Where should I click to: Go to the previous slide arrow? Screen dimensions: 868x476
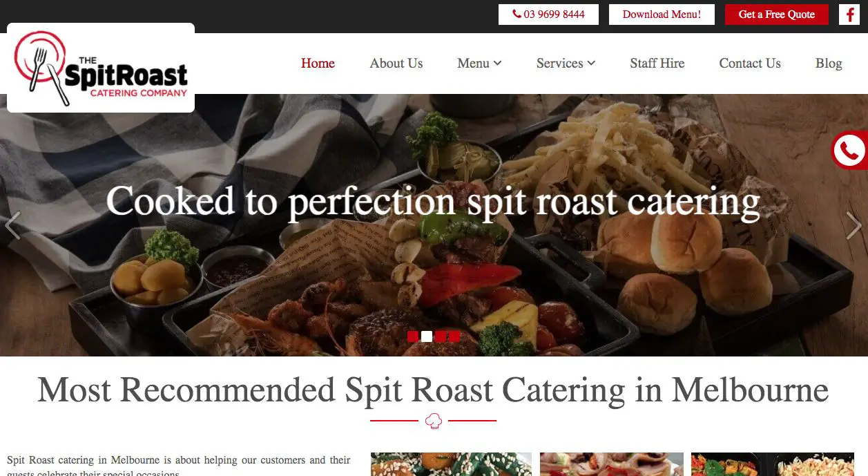pyautogui.click(x=12, y=225)
